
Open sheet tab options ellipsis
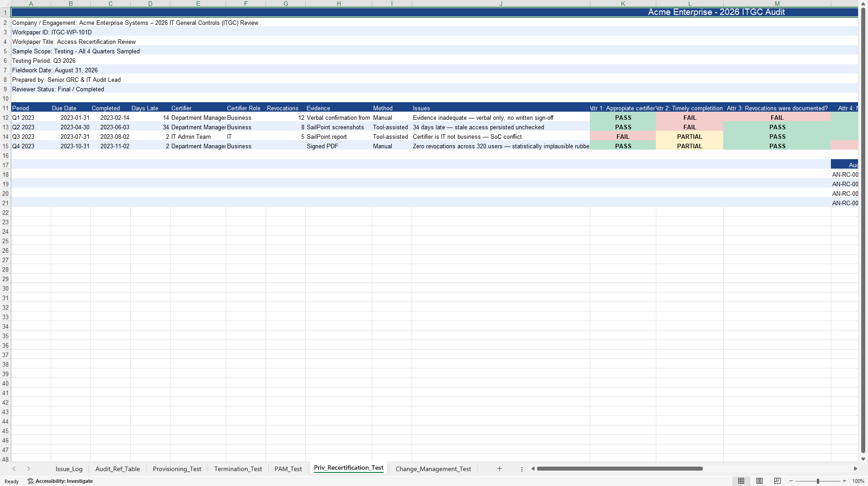tap(522, 469)
